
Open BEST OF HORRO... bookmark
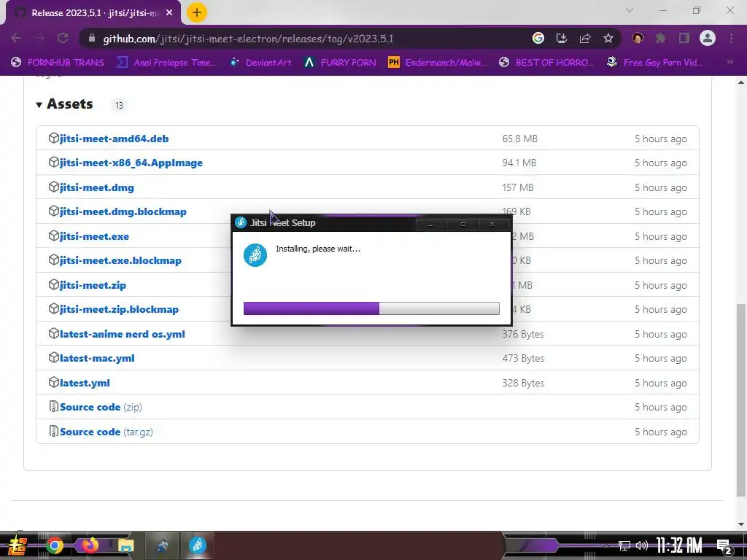(x=546, y=63)
